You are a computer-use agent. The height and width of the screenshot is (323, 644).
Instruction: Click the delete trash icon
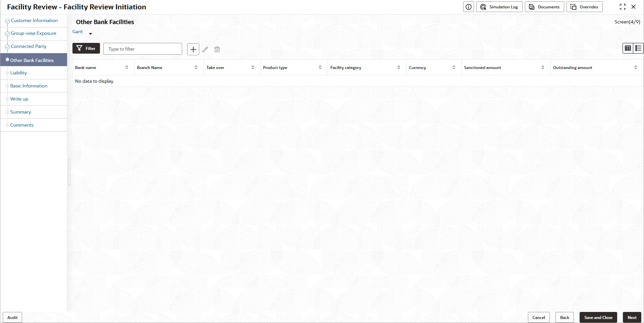pos(217,50)
